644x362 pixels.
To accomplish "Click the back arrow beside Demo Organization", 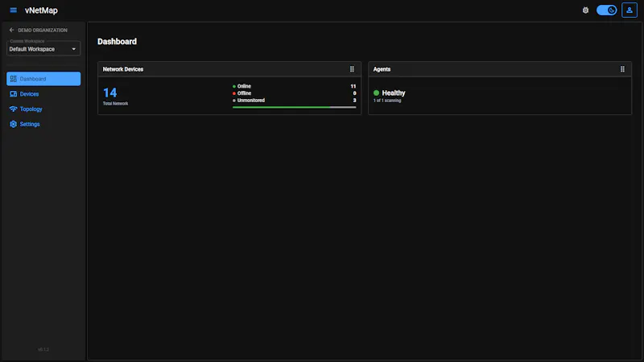I will point(11,30).
